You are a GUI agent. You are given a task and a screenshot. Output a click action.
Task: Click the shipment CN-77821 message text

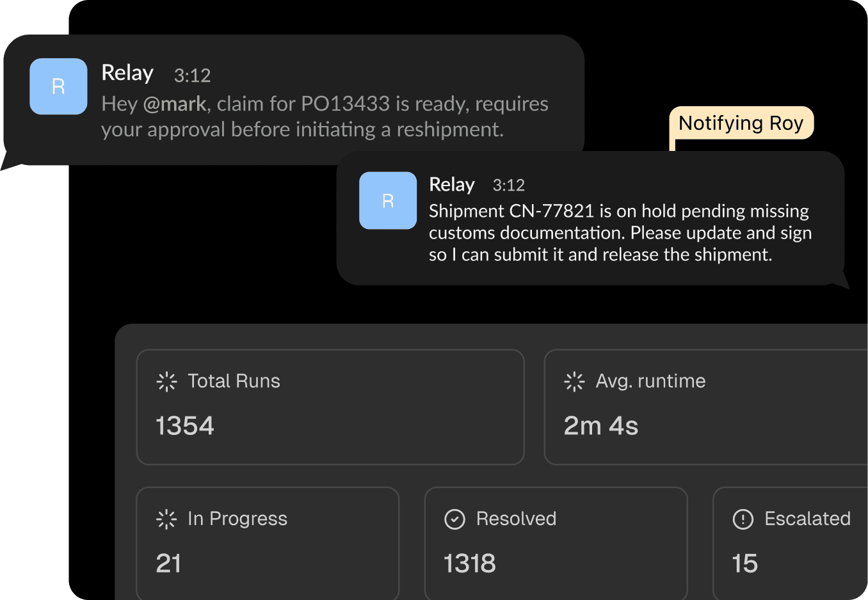[620, 233]
